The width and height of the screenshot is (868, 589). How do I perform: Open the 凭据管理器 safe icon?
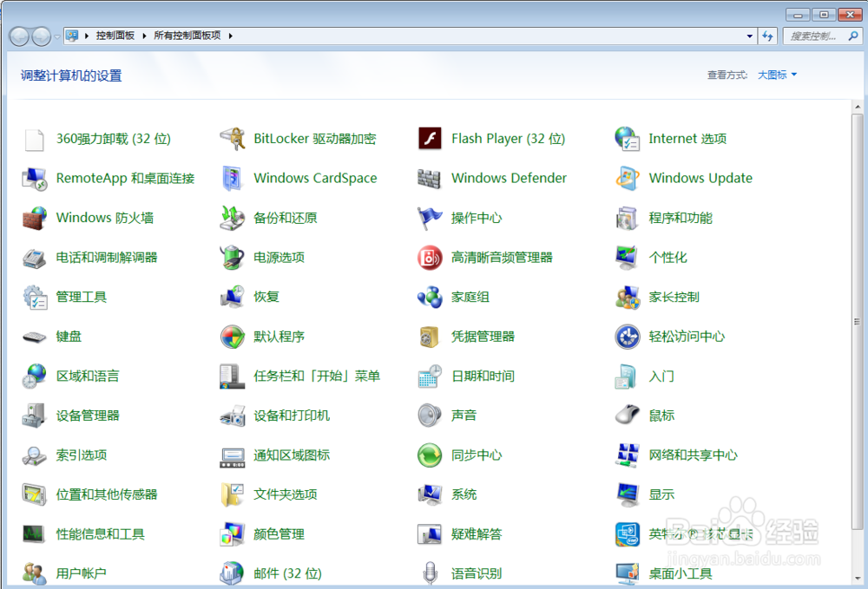click(x=430, y=337)
